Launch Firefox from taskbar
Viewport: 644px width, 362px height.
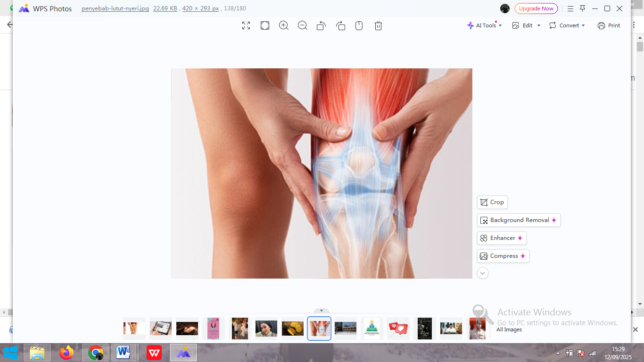tap(66, 353)
